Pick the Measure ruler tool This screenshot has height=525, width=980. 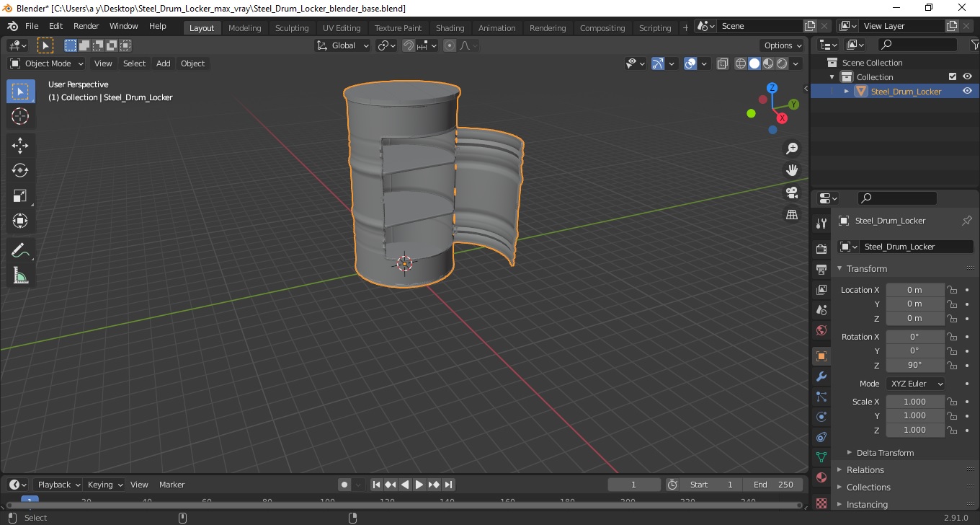coord(20,275)
